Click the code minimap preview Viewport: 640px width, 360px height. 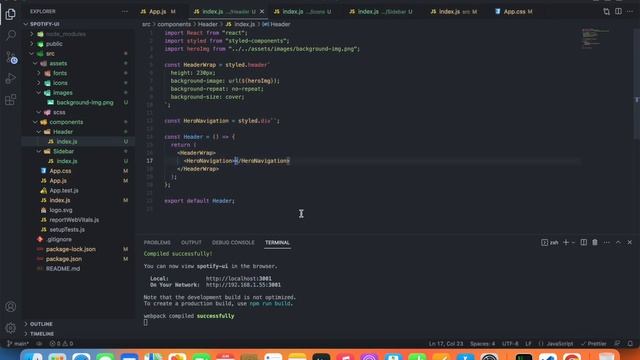pyautogui.click(x=595, y=39)
